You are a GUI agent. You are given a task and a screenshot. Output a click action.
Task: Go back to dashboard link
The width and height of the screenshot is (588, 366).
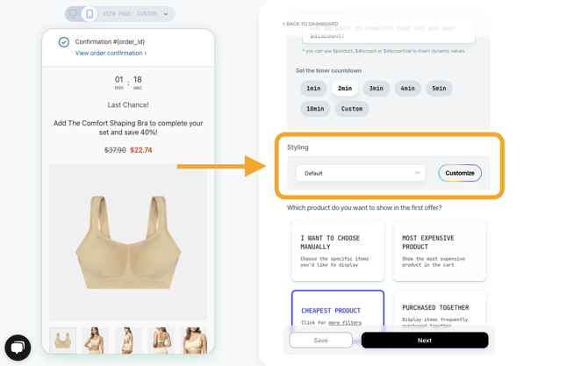tap(310, 24)
